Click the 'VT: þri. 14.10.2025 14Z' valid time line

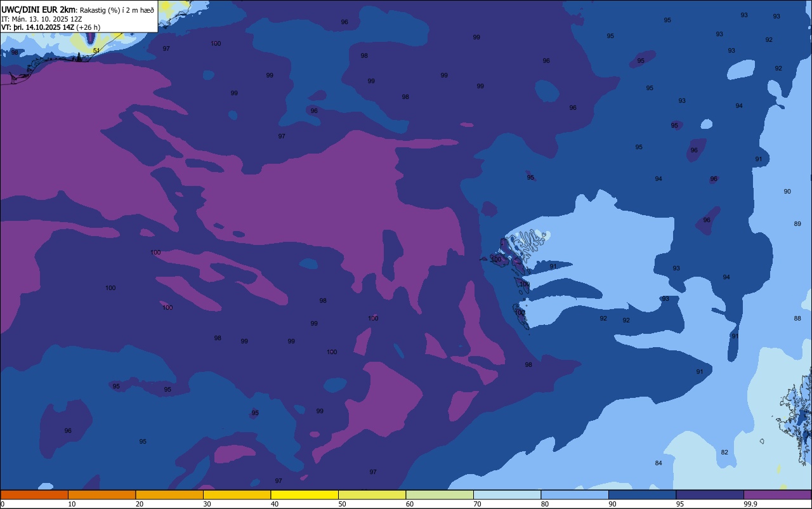click(x=37, y=27)
